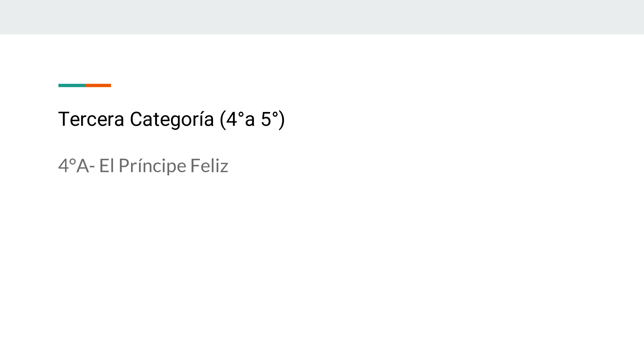This screenshot has height=362, width=644.
Task: Click "5°" in the slide title
Action: [x=269, y=119]
